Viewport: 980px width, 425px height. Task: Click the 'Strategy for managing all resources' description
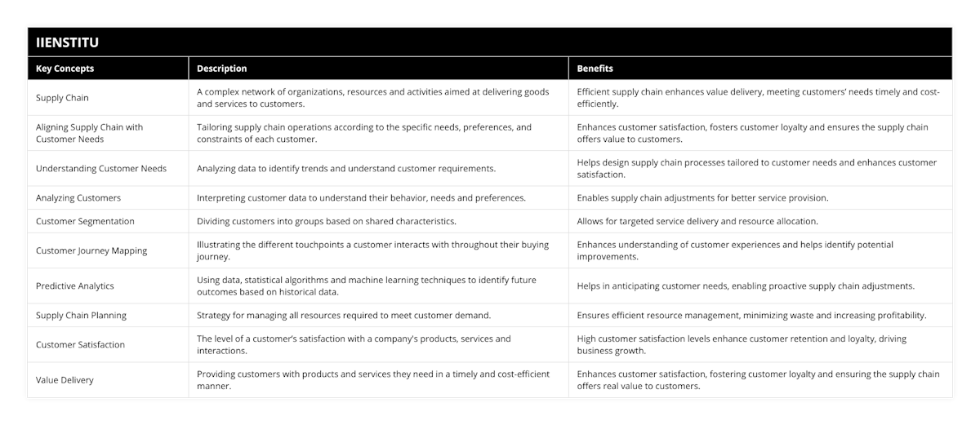342,316
